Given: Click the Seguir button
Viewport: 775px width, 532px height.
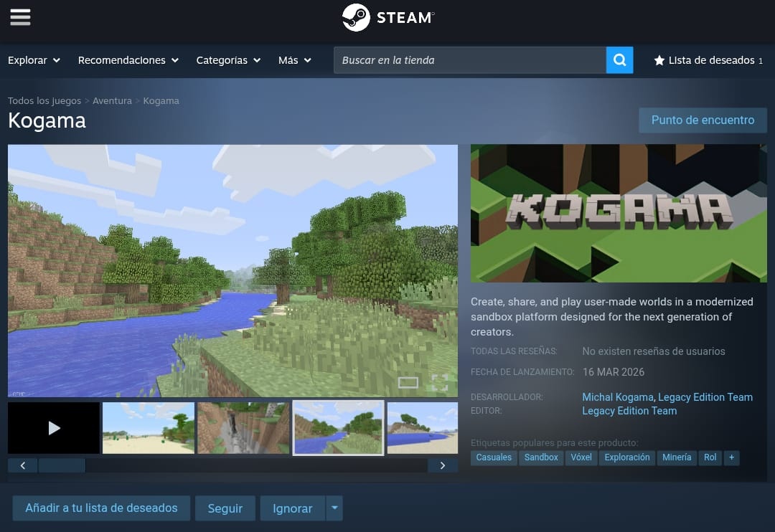Looking at the screenshot, I should click(225, 508).
